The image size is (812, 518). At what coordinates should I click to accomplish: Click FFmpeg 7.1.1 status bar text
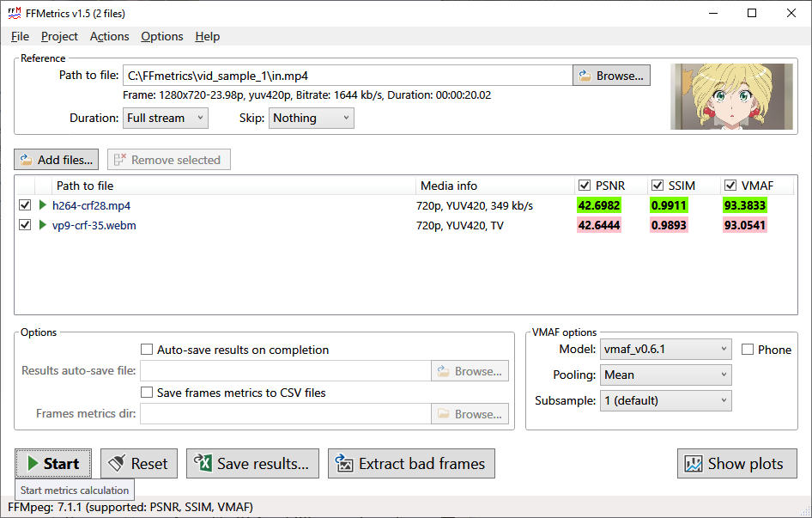tap(130, 507)
